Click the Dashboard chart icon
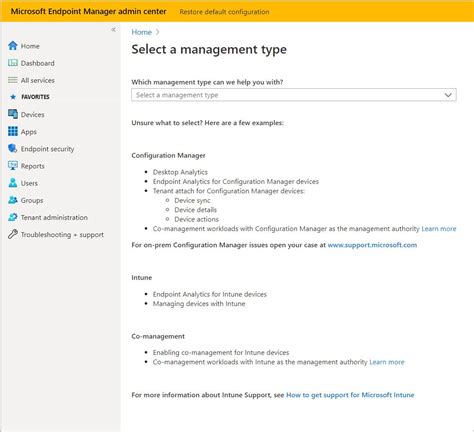This screenshot has height=432, width=474. click(13, 63)
